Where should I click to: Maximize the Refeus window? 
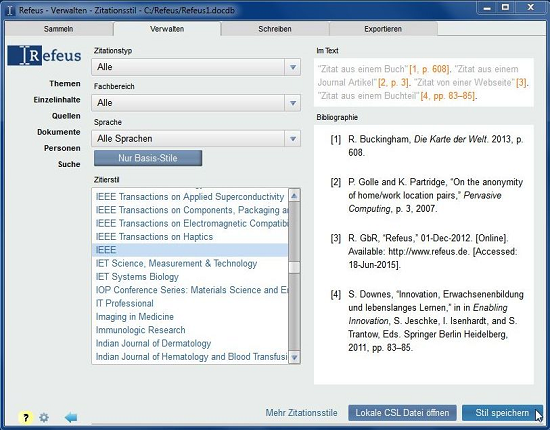(x=505, y=8)
